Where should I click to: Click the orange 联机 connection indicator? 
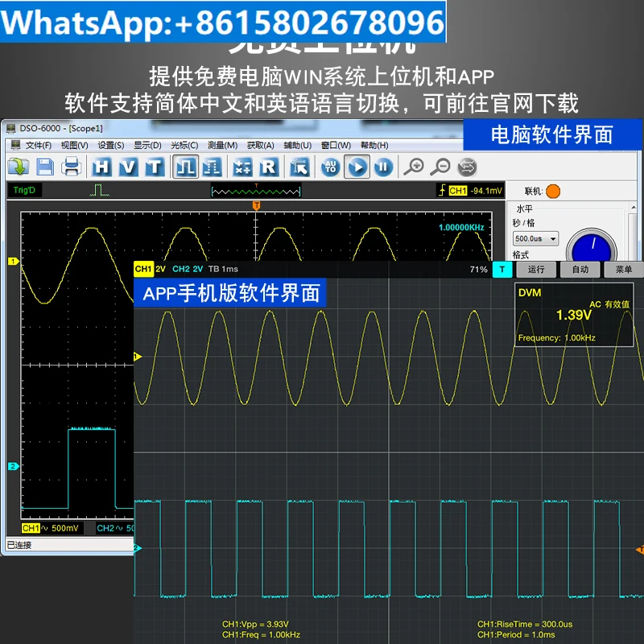(553, 192)
